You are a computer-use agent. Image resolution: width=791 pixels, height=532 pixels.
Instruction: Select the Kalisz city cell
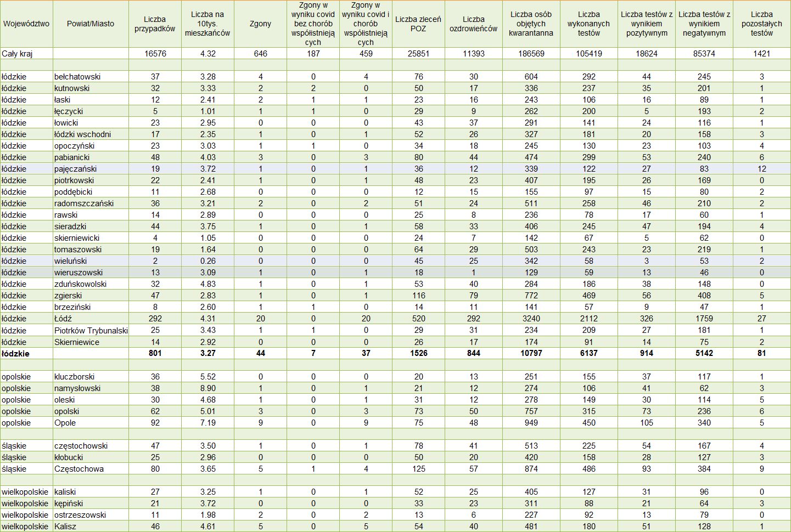click(x=91, y=527)
